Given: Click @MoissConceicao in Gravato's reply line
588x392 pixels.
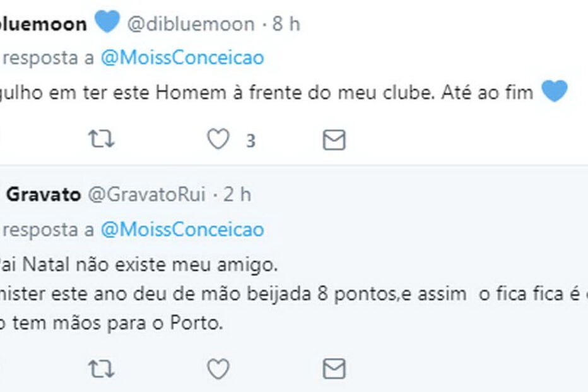Looking at the screenshot, I should coord(182,229).
